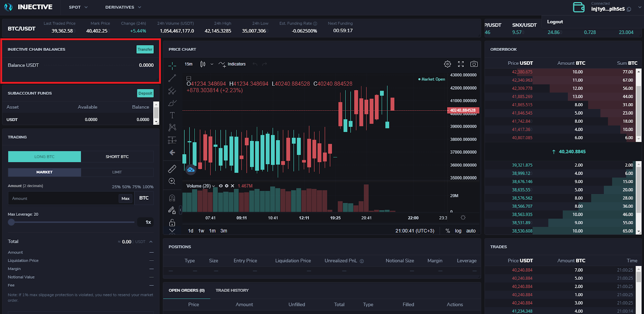Viewport: 644px width, 314px height.
Task: Collapse drawing toolbar with side arrow
Action: [180, 210]
